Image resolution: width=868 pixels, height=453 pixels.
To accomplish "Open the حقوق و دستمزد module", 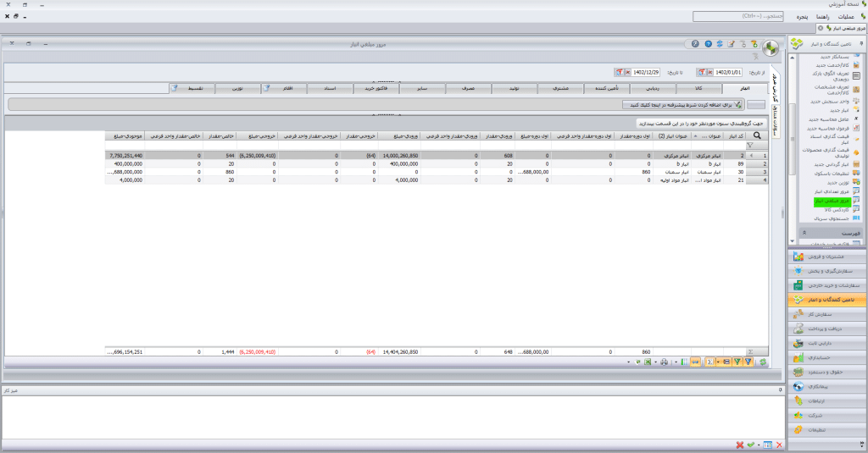I will point(827,373).
